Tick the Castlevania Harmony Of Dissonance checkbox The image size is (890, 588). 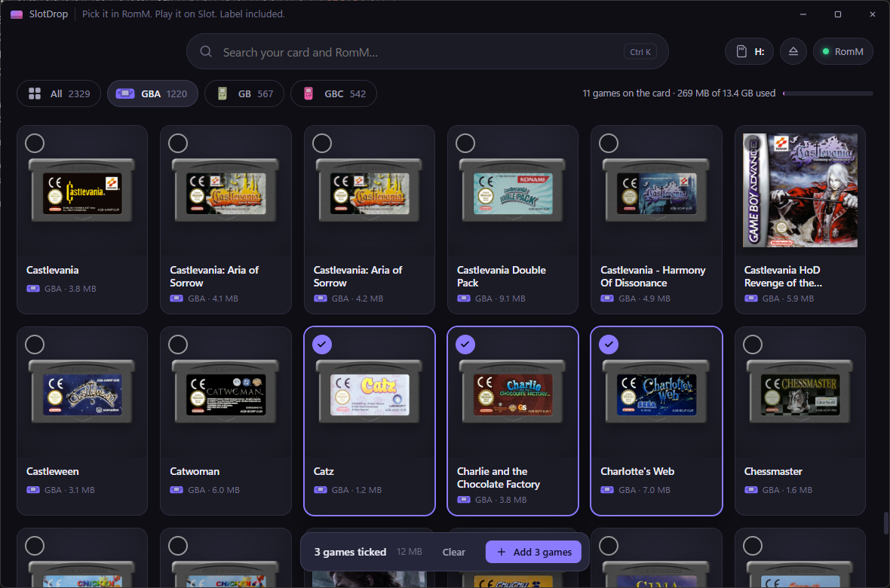coord(609,143)
